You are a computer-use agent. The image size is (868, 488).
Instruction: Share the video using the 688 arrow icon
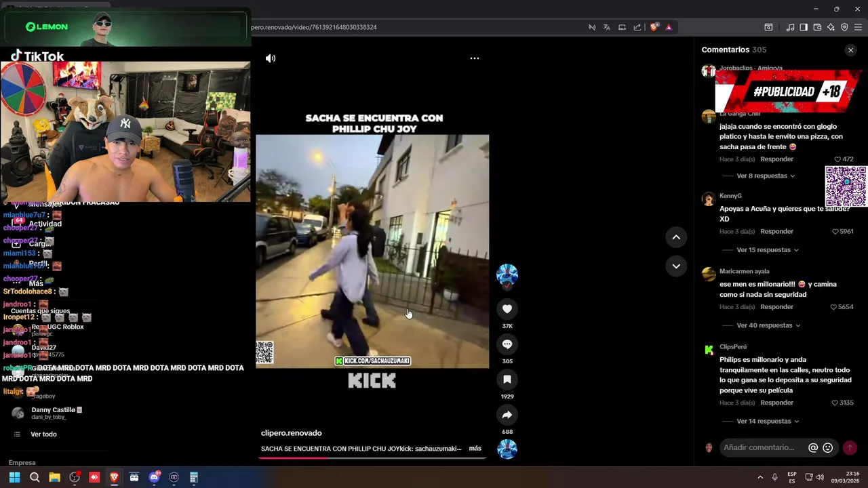click(507, 415)
